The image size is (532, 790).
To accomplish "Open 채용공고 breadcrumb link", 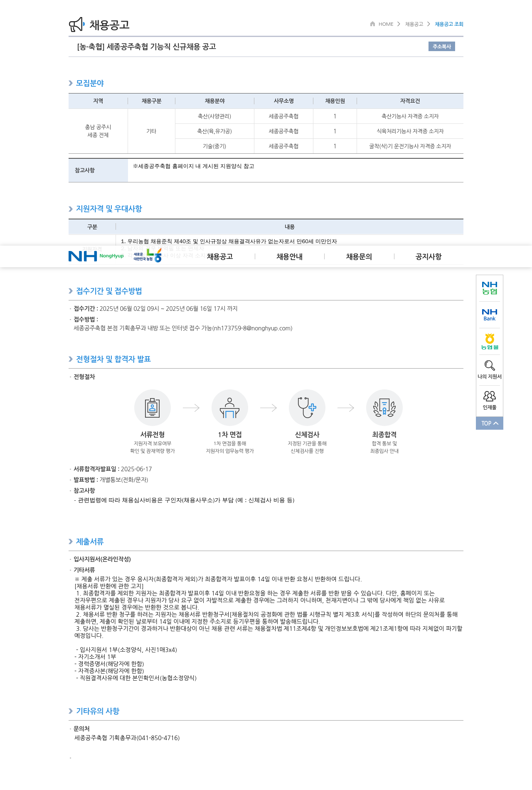I will pos(414,24).
